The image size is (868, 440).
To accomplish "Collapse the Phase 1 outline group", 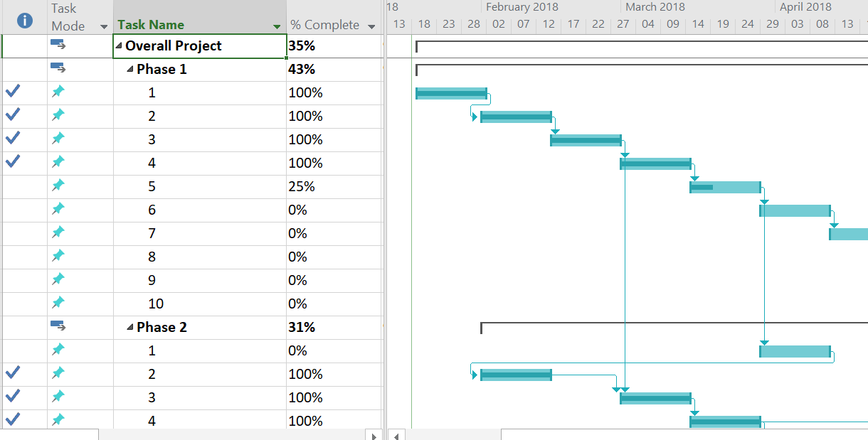I will [130, 70].
